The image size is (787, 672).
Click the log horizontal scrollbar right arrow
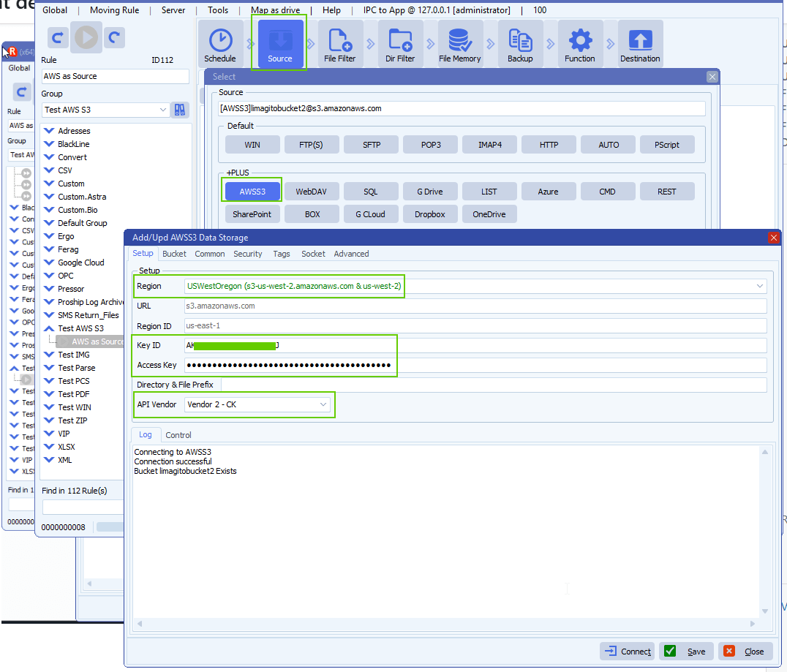pyautogui.click(x=753, y=624)
